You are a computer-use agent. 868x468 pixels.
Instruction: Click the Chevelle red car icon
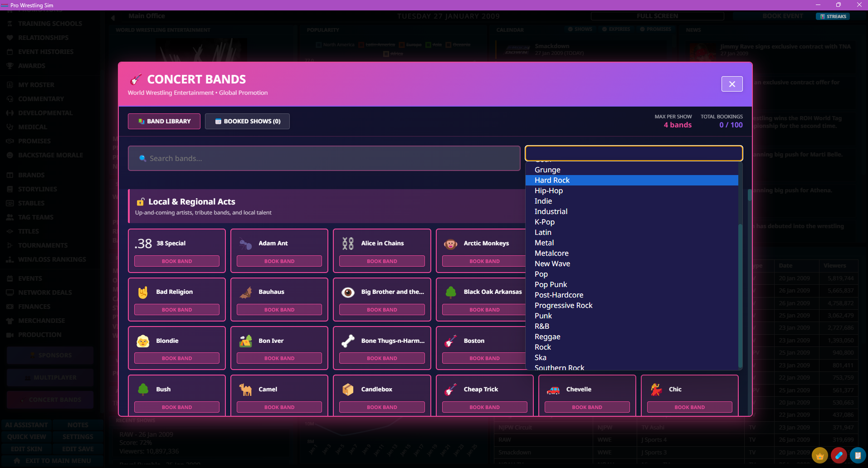coord(553,390)
